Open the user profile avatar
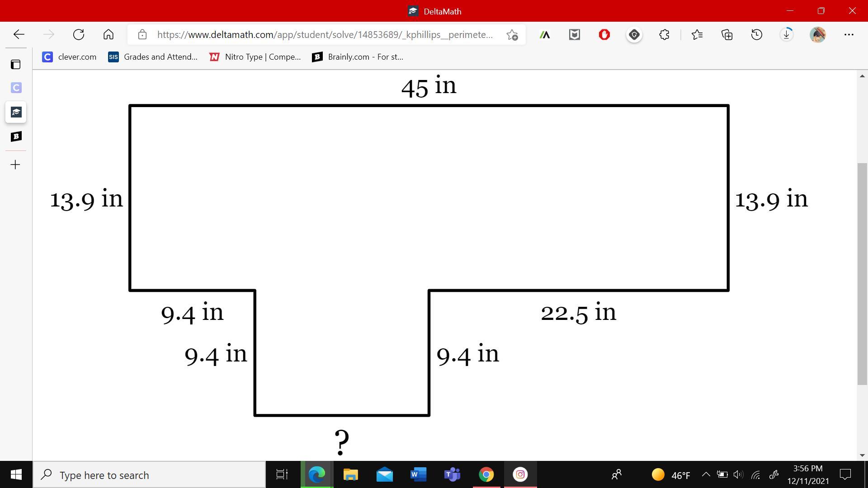 (x=817, y=35)
